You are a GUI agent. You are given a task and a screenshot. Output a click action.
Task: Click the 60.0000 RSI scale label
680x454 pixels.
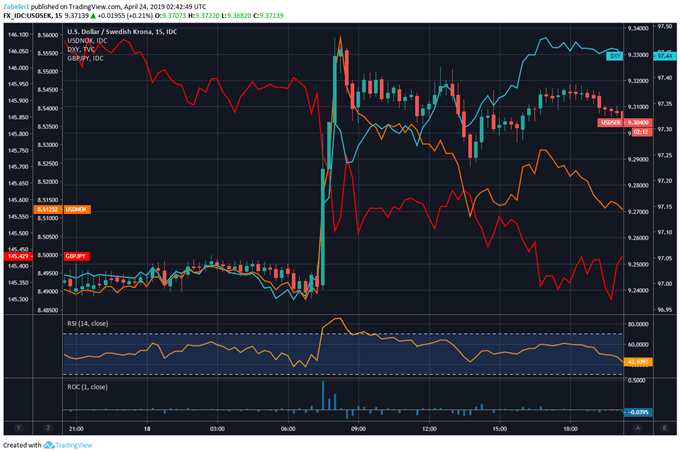pos(638,345)
